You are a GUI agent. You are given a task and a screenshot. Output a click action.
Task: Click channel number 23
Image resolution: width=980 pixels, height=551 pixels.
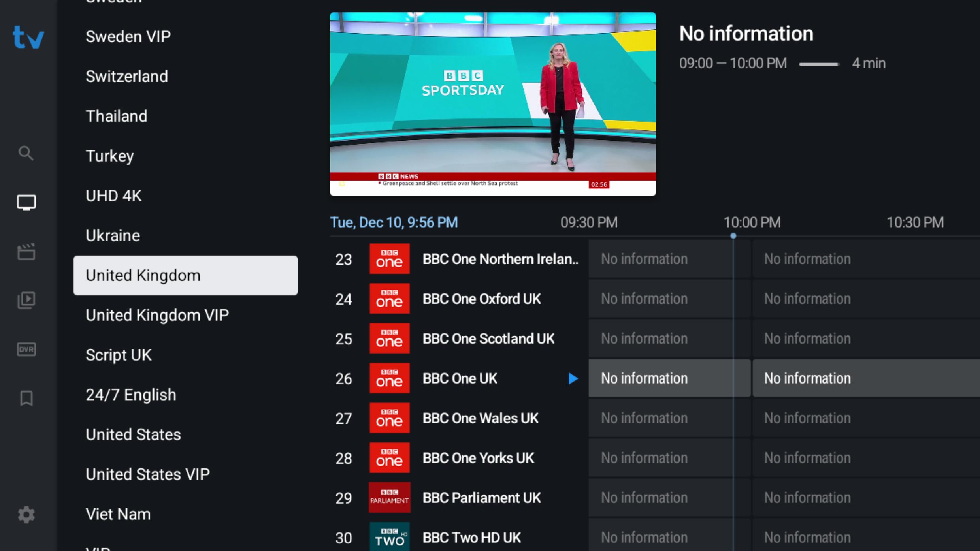343,260
